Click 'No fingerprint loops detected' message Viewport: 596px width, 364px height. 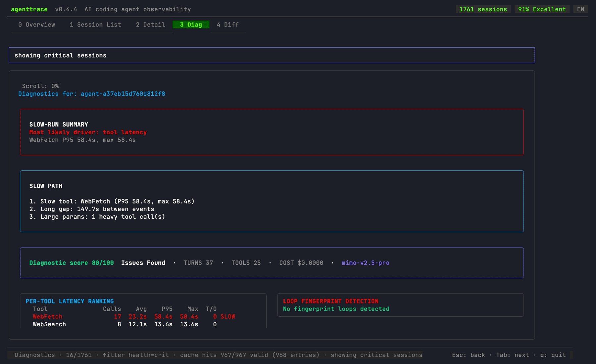point(336,309)
